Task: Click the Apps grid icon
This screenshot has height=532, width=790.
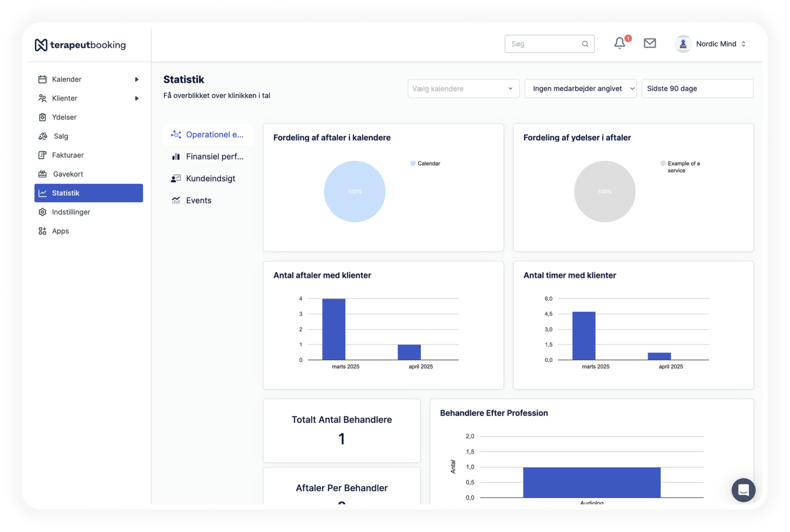Action: 42,231
